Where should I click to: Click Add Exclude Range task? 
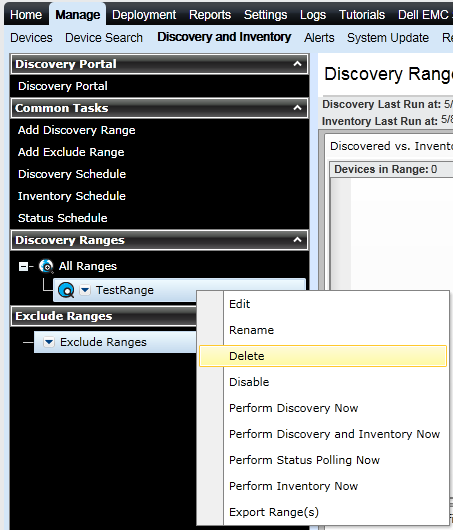point(71,152)
